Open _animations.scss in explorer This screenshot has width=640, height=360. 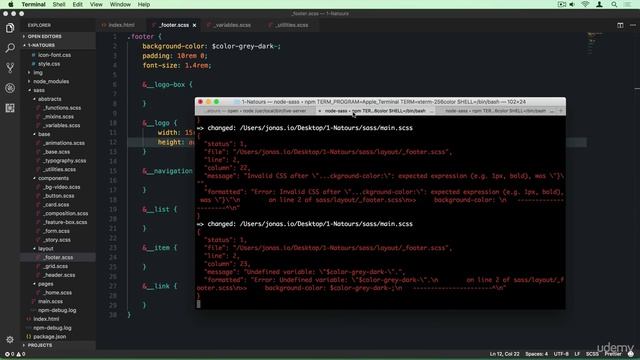tap(64, 143)
